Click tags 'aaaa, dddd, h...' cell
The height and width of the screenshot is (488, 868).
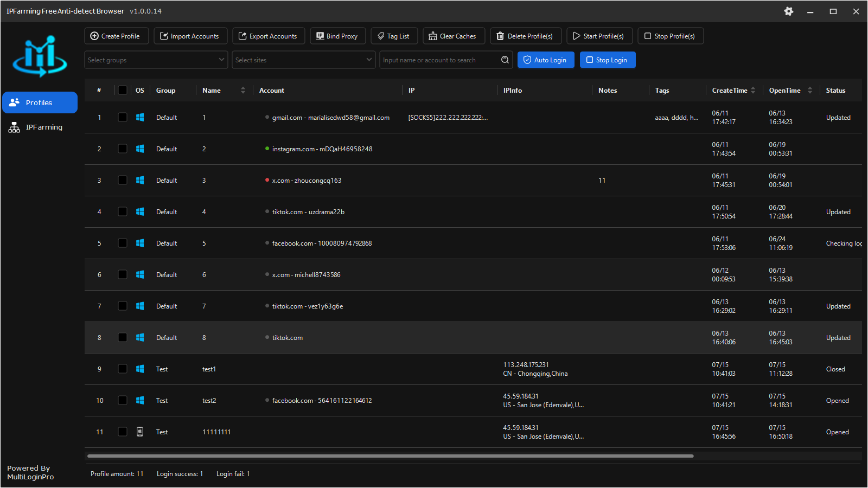coord(676,117)
